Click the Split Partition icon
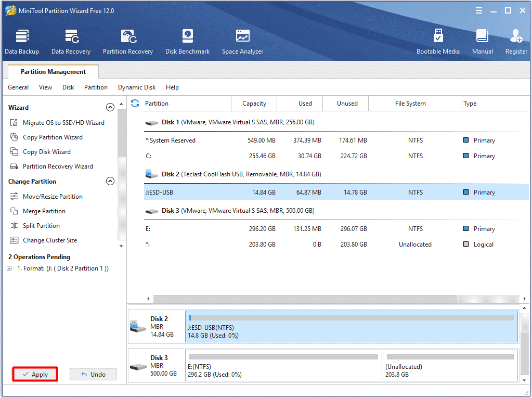Viewport: 532px width, 398px height. coord(14,226)
